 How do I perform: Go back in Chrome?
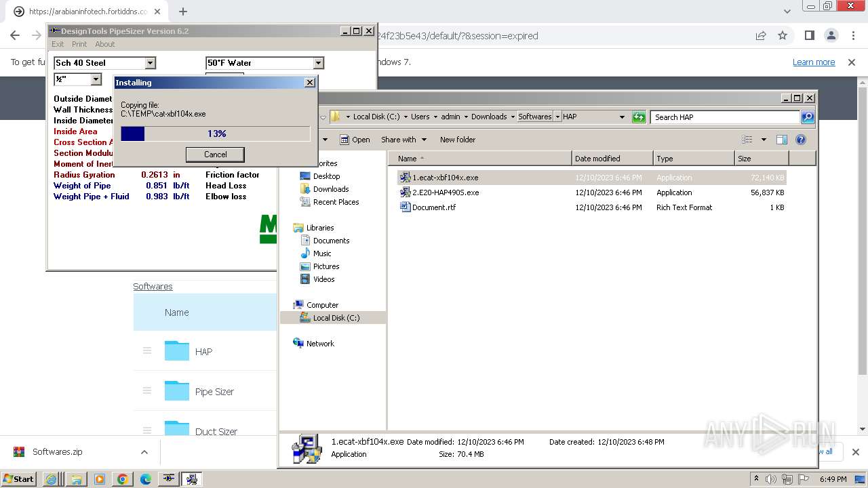coord(15,36)
